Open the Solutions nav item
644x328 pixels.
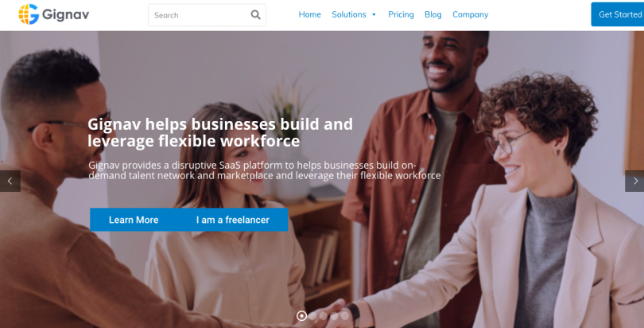[x=349, y=14]
